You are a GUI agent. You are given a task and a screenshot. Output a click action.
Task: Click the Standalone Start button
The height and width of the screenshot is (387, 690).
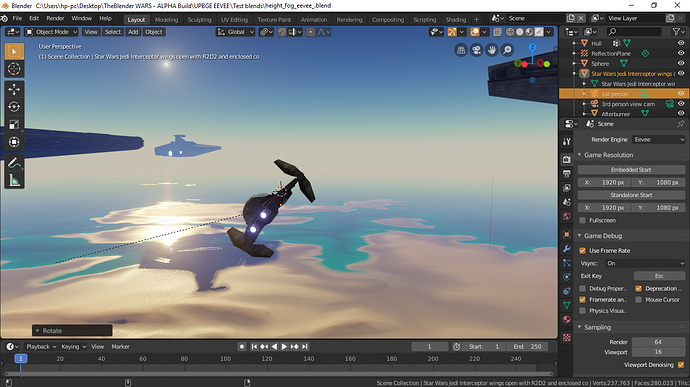[631, 195]
